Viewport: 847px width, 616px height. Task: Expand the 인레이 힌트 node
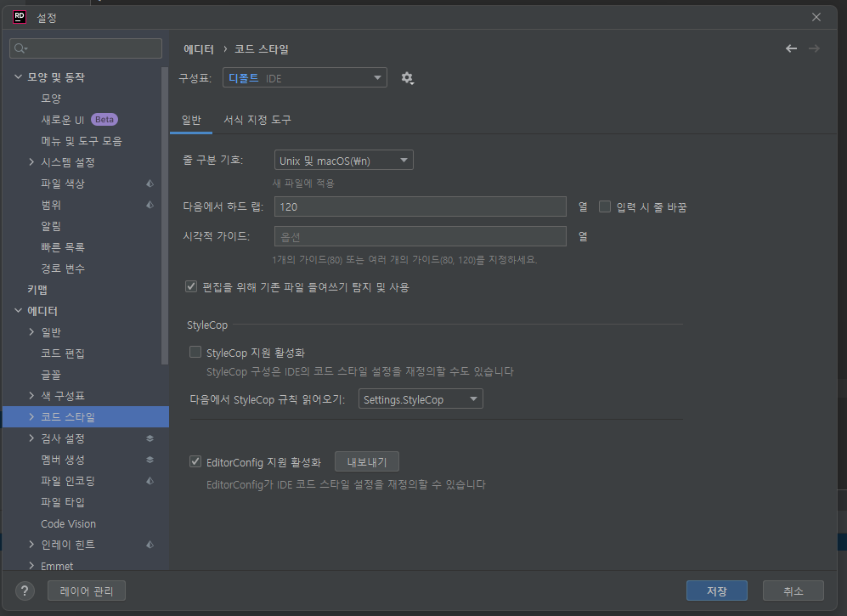[x=31, y=545]
